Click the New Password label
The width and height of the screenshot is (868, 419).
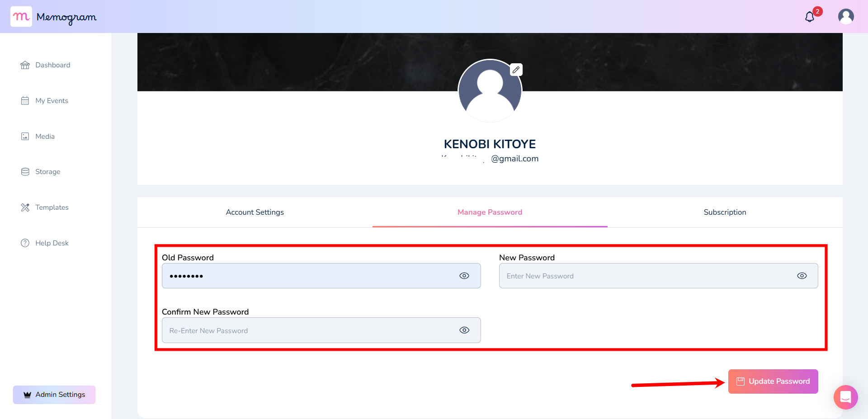pos(527,258)
